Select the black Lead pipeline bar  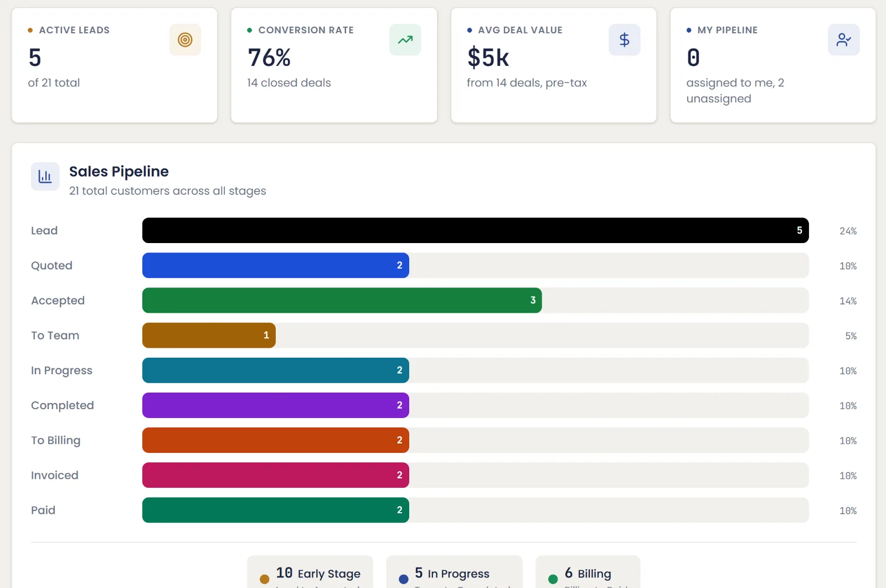click(x=476, y=230)
